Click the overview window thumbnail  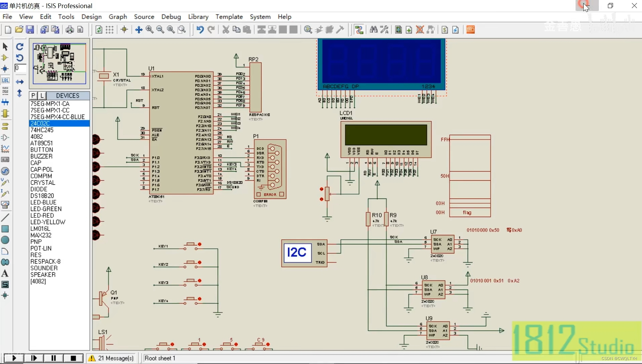(59, 63)
